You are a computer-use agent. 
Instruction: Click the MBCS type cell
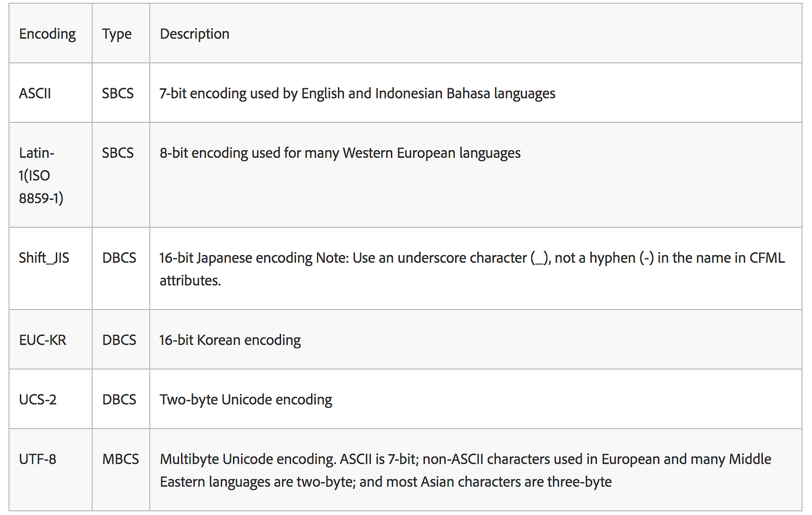[x=121, y=459]
